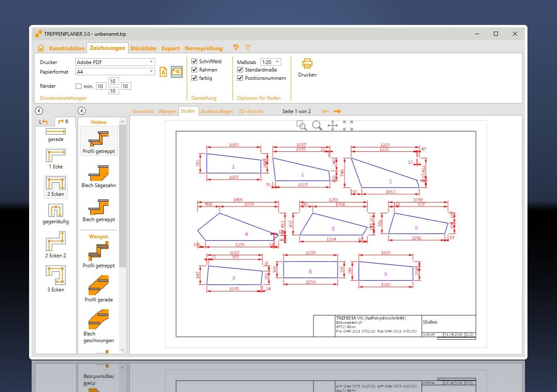The height and width of the screenshot is (392, 557).
Task: Click the top margin input field
Action: click(113, 81)
